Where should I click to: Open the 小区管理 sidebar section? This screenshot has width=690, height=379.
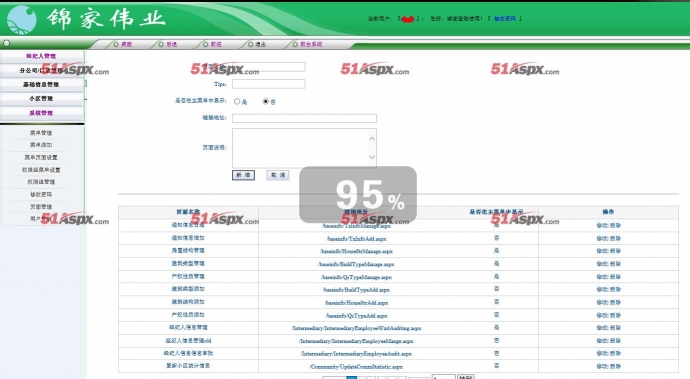pos(41,98)
